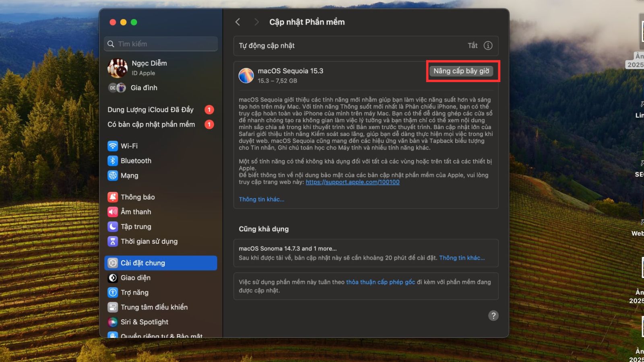
Task: Click the Ngọc Diễm account name
Action: 149,63
